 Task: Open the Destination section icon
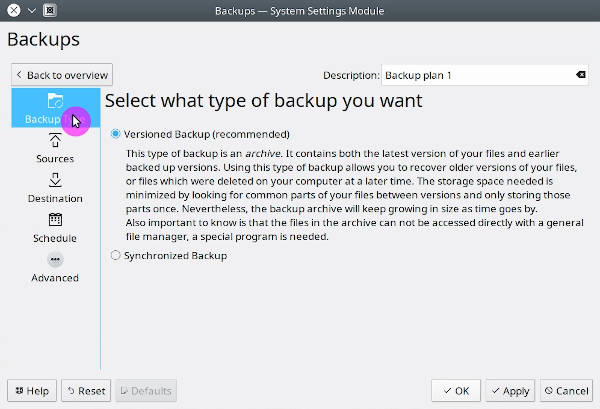coord(55,180)
